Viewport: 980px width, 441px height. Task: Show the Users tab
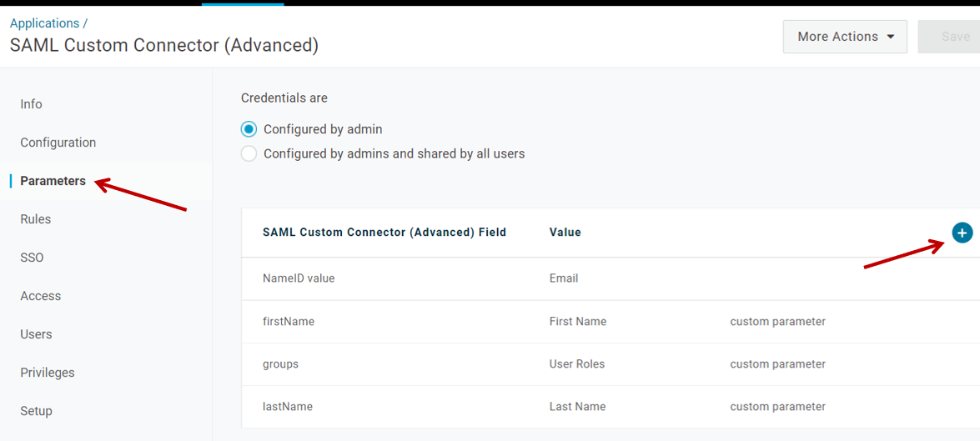point(37,334)
